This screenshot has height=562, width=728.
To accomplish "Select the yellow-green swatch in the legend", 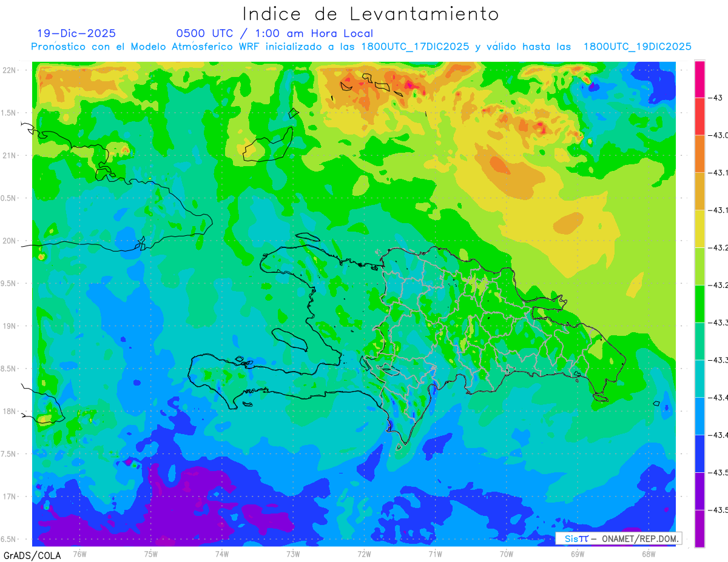I will click(699, 266).
